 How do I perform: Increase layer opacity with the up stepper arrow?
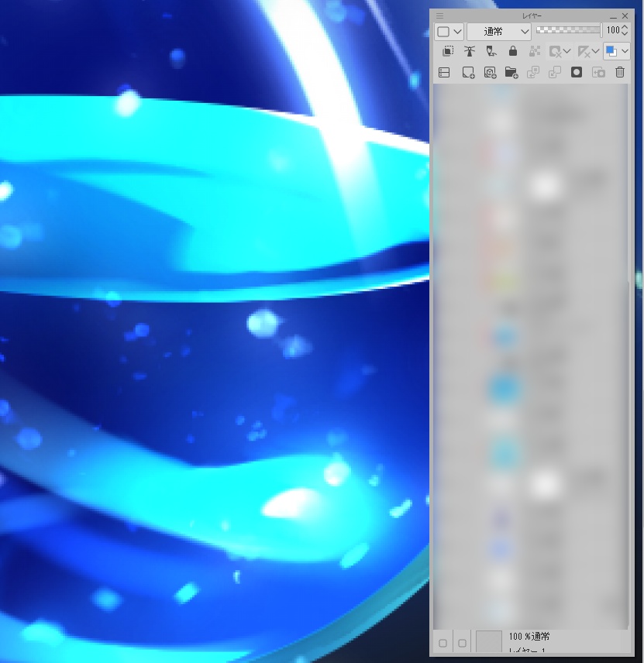pyautogui.click(x=625, y=27)
